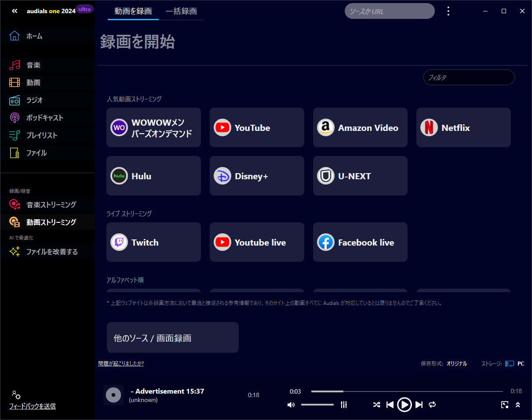Click the Netflix logo icon

[x=429, y=128]
